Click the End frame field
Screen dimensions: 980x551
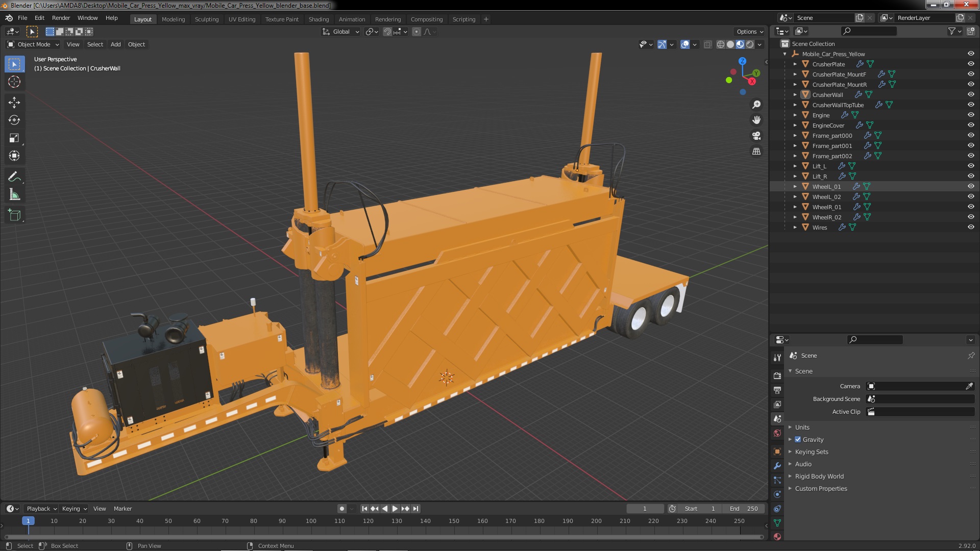coord(744,509)
